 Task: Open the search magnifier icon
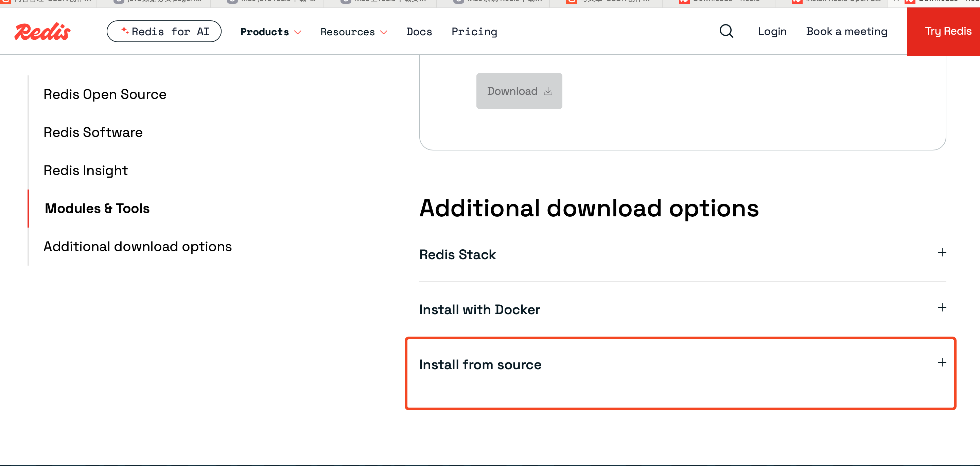coord(726,31)
